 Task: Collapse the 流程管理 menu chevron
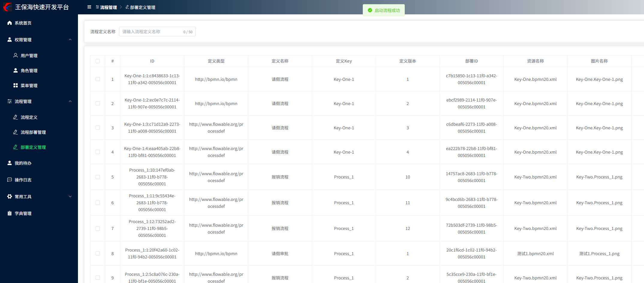pos(70,101)
